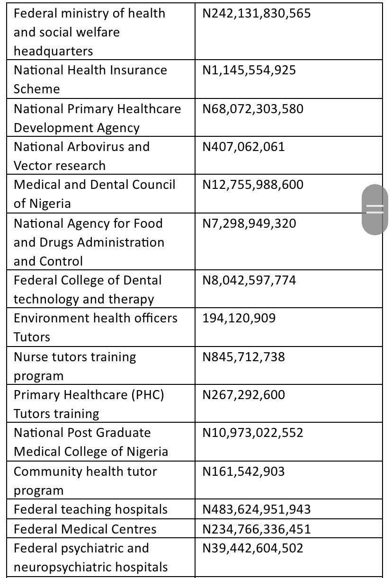
Task: Click the N10,973,022,552 amount cell
Action: tap(253, 433)
